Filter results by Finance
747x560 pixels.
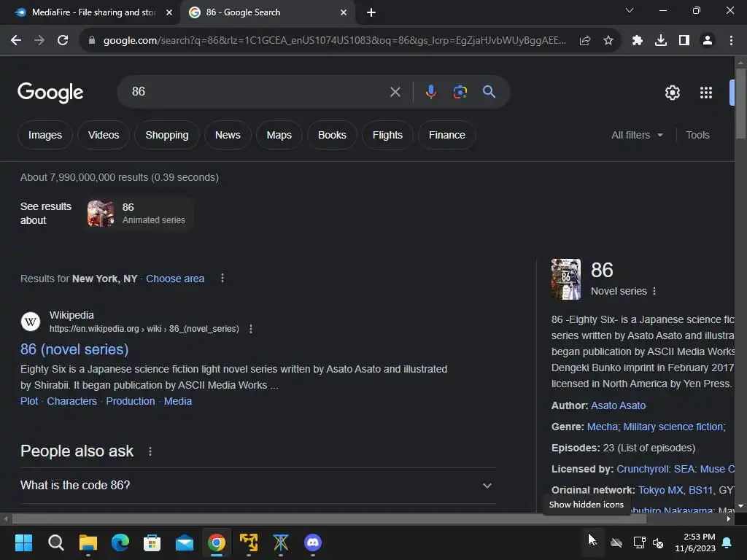(447, 135)
